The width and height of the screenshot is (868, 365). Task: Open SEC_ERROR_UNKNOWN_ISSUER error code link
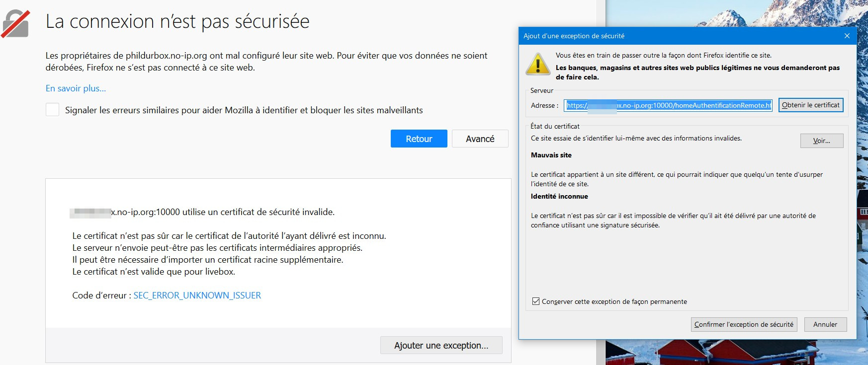click(x=197, y=295)
